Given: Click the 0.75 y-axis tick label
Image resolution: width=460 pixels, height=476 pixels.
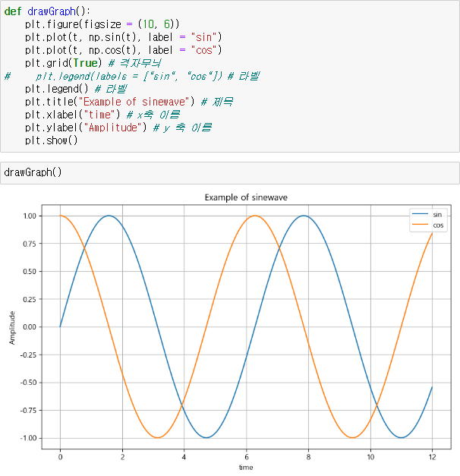Looking at the screenshot, I should click(30, 244).
